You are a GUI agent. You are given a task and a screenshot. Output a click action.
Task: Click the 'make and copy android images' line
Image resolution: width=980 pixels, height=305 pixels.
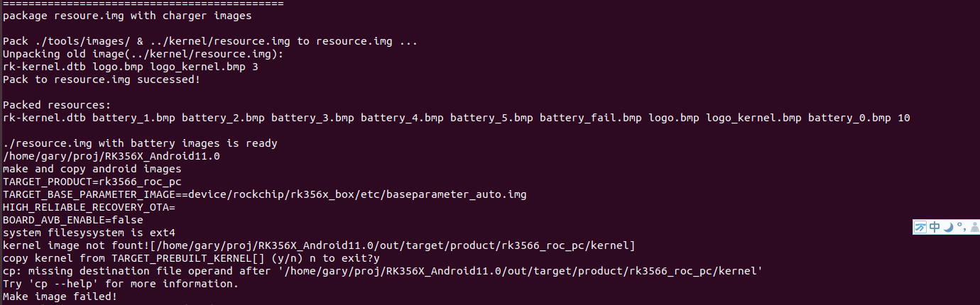point(92,169)
